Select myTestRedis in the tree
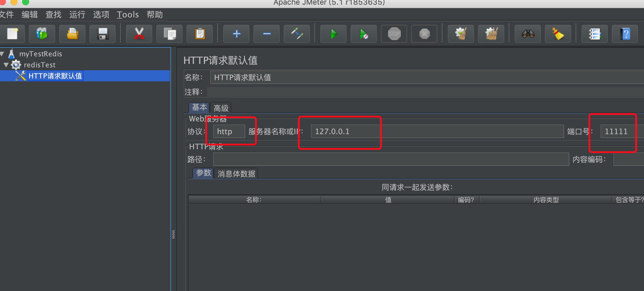Viewport: 644px width, 291px height. coord(41,54)
